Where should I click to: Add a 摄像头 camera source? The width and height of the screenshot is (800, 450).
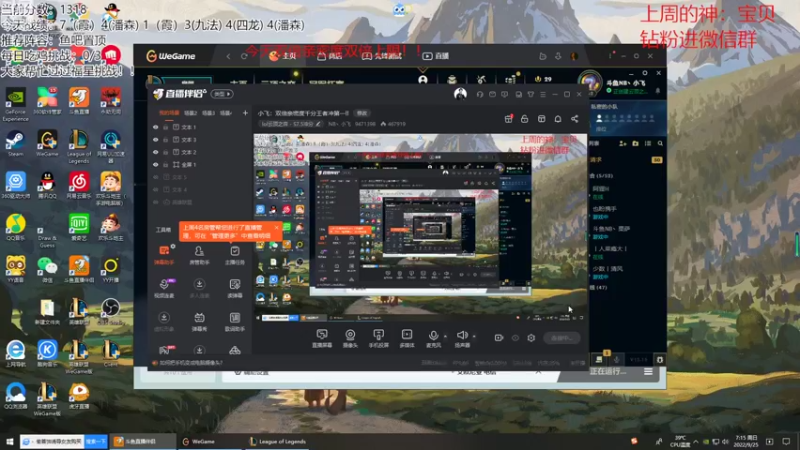pos(350,338)
